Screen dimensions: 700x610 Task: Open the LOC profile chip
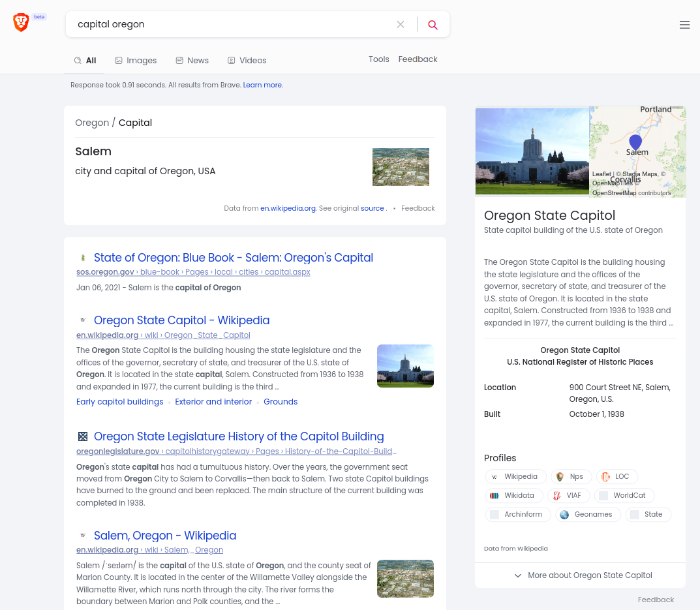[x=617, y=476]
